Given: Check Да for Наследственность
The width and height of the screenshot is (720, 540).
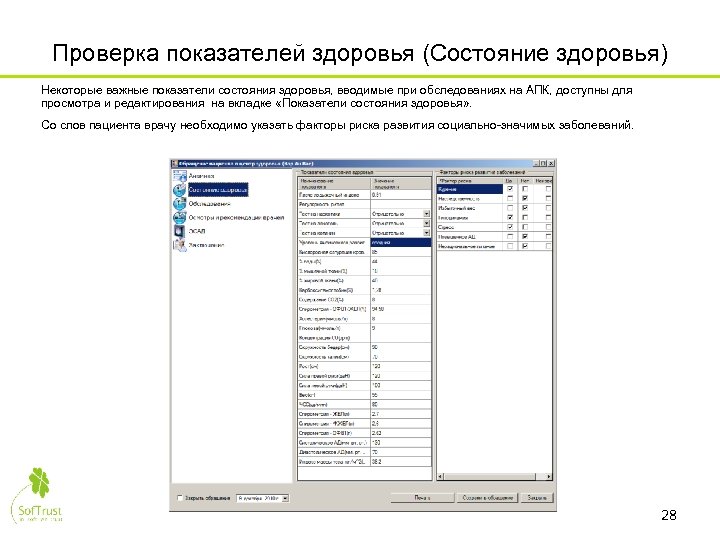Looking at the screenshot, I should (x=510, y=198).
